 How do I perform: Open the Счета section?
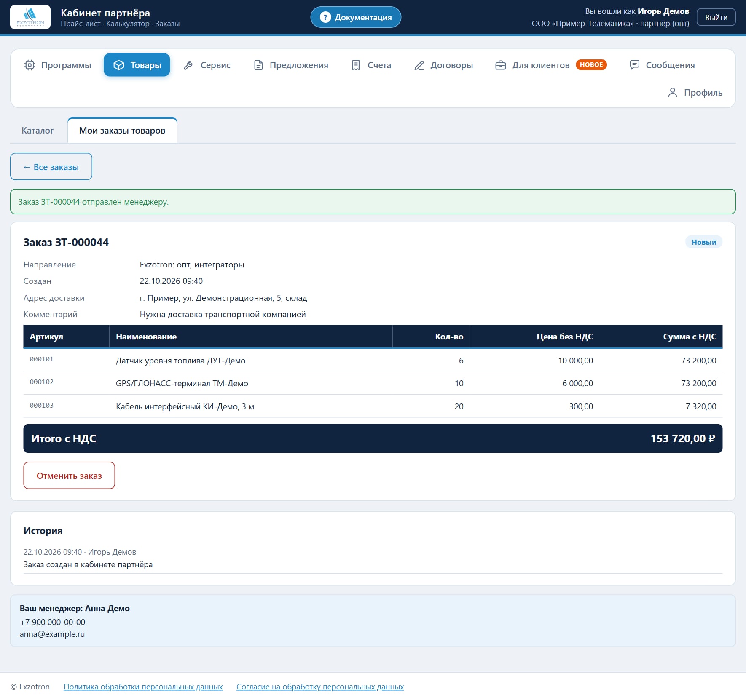(371, 65)
